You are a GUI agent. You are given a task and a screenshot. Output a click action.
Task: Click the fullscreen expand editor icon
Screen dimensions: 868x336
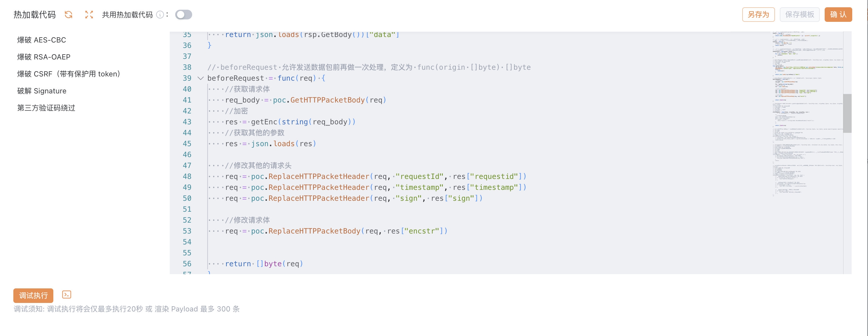89,15
